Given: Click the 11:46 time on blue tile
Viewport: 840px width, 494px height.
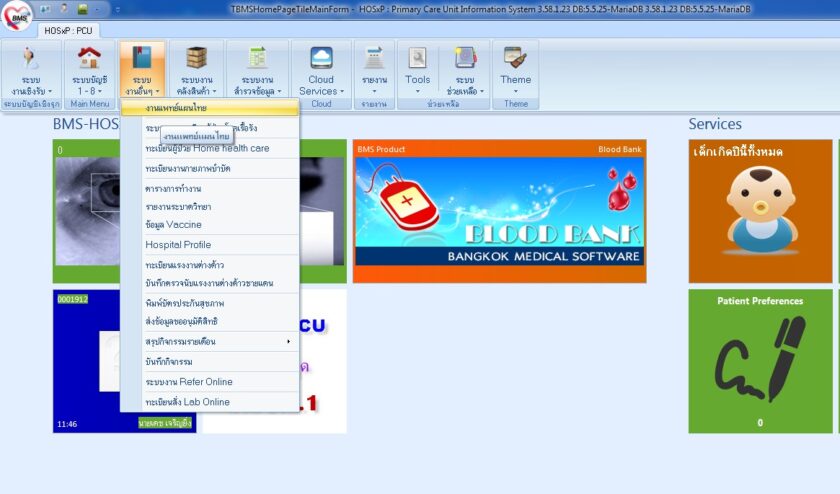Looking at the screenshot, I should [67, 424].
